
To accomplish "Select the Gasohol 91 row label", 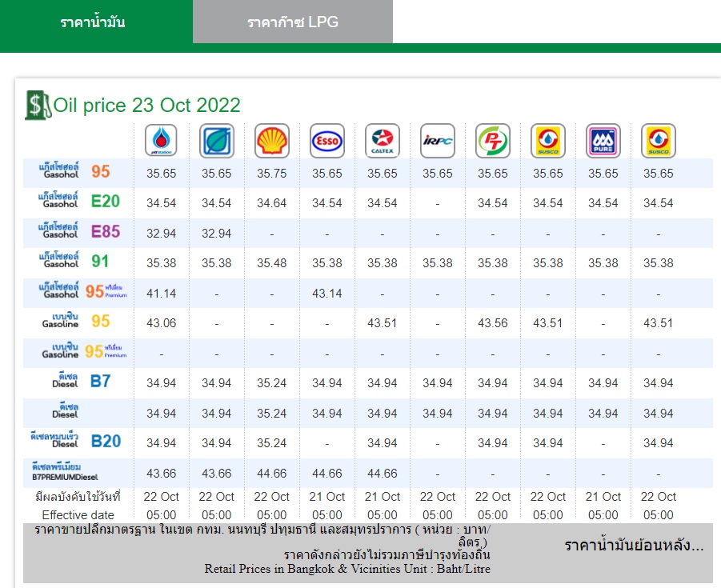I will 74,261.
